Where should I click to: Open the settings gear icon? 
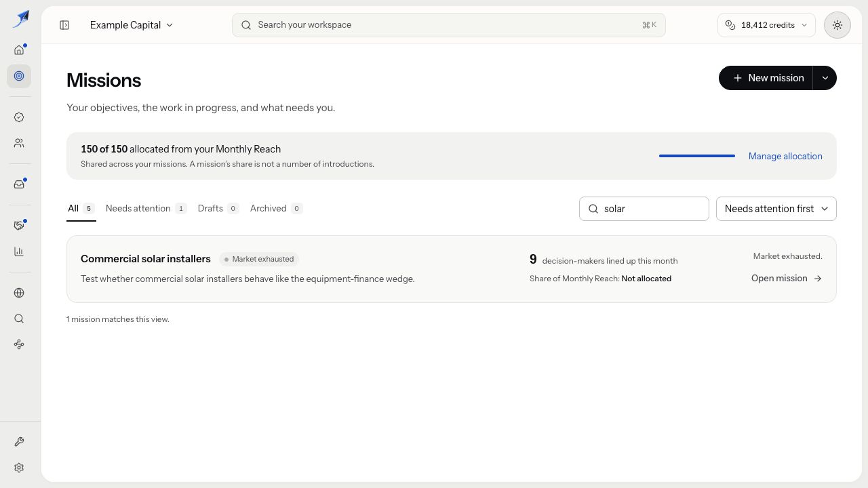click(19, 468)
